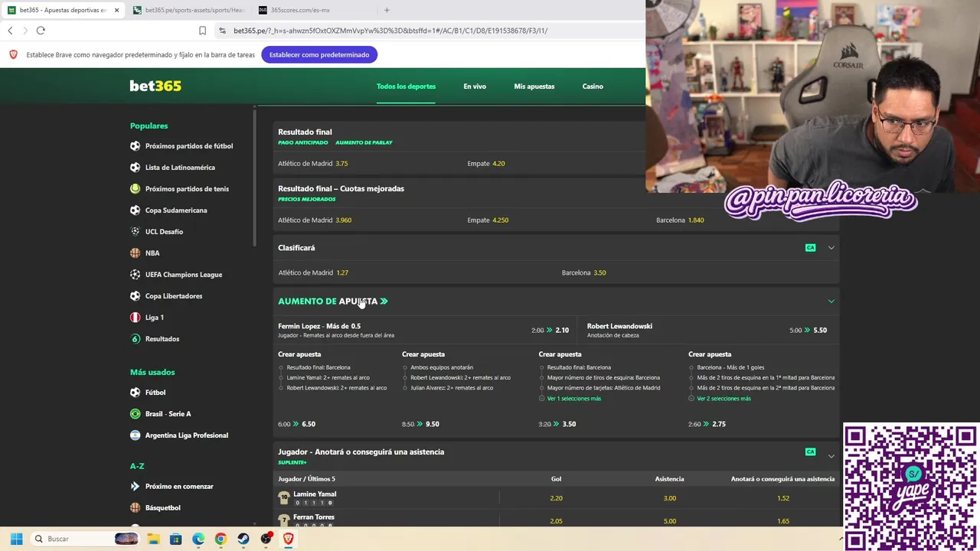
Task: Select Barcelona 3.50 to qualify
Action: [x=584, y=273]
